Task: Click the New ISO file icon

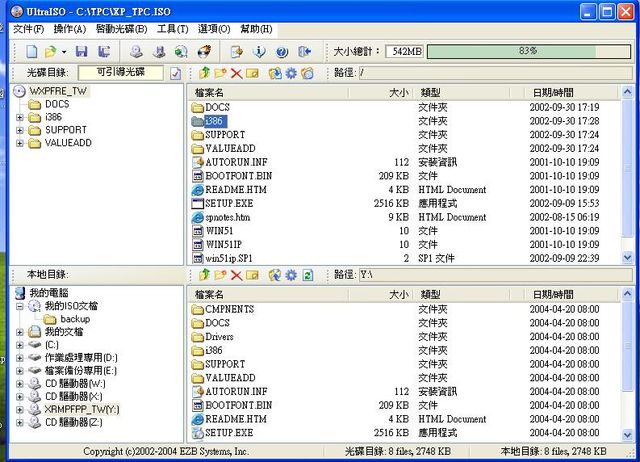Action: [31, 51]
